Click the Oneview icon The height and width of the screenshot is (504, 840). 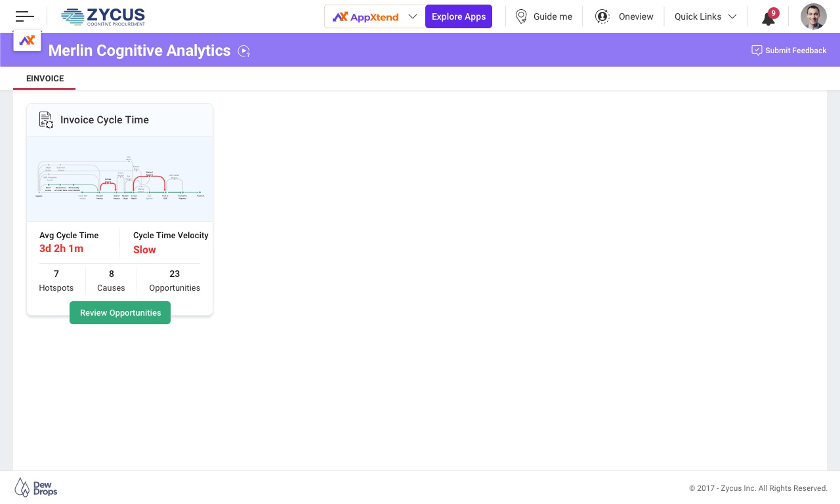click(x=602, y=16)
